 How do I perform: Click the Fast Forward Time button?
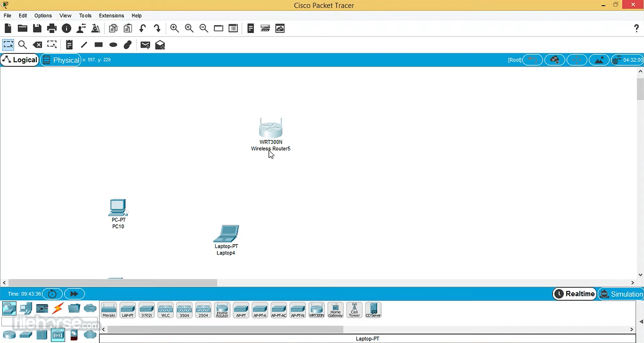74,294
